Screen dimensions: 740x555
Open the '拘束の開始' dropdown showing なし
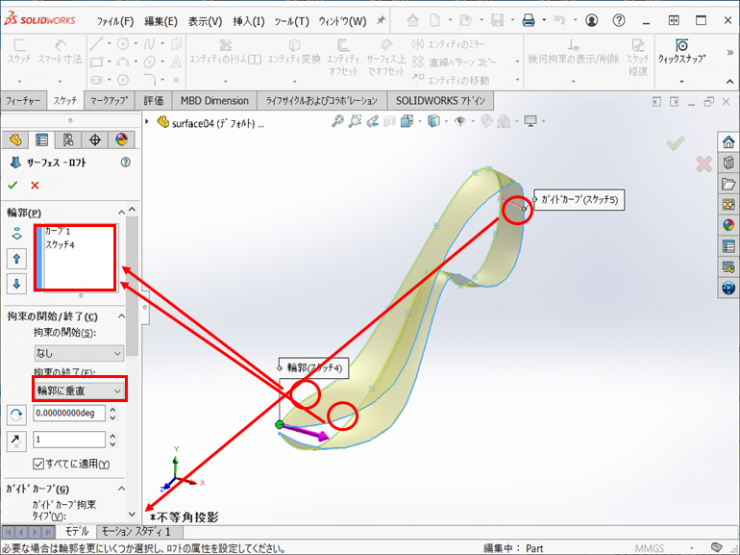(78, 353)
